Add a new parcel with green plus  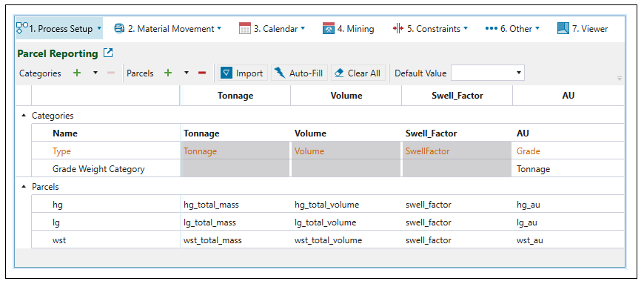pos(167,73)
